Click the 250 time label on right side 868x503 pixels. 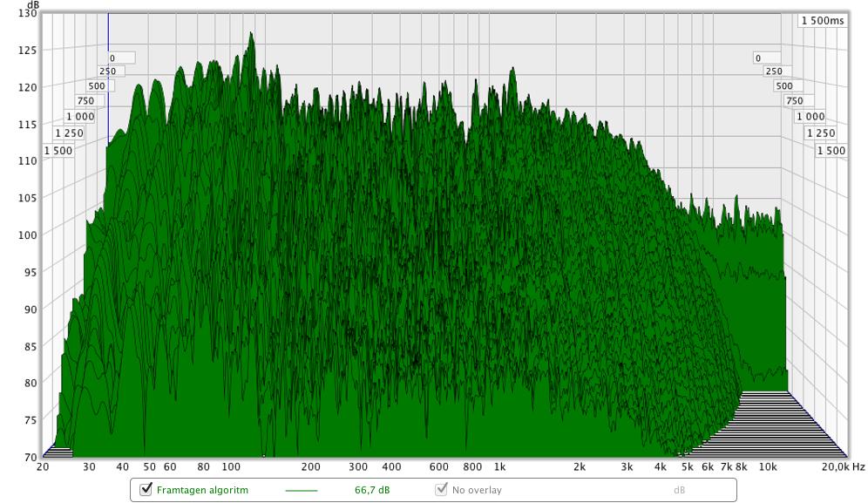click(x=776, y=71)
